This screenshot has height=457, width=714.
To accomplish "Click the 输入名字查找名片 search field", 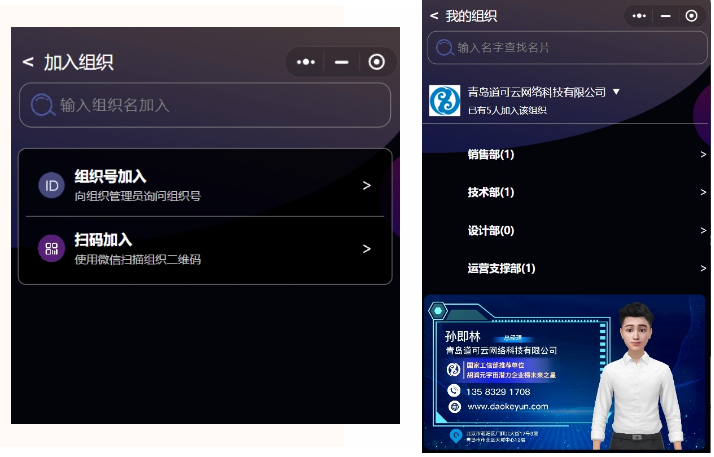I will click(x=565, y=47).
